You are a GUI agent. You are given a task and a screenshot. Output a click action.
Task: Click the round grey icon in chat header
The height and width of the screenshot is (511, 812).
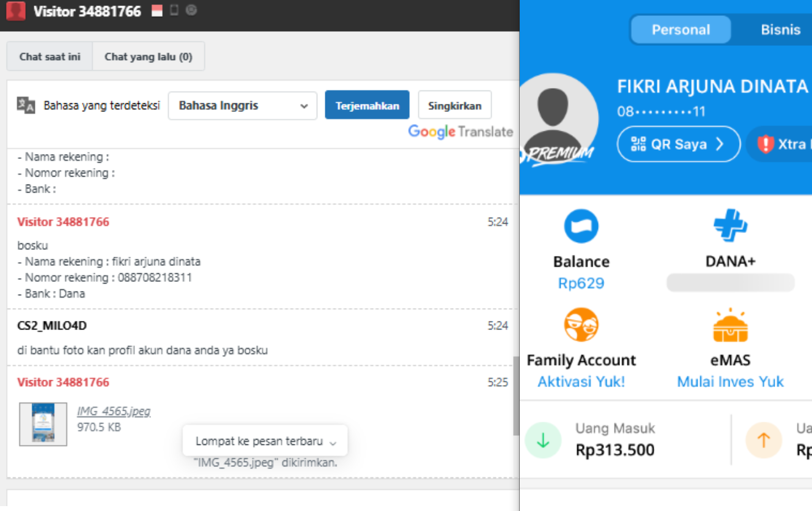click(191, 10)
